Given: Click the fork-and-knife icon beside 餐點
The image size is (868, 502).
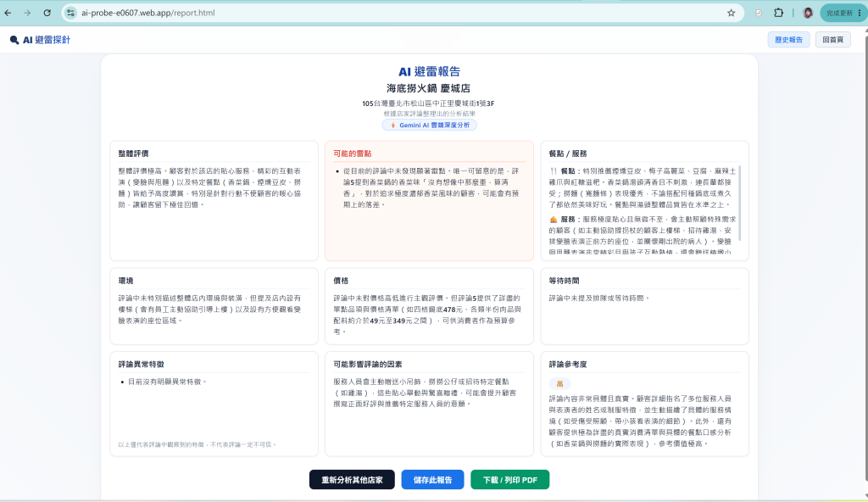Looking at the screenshot, I should click(x=553, y=171).
